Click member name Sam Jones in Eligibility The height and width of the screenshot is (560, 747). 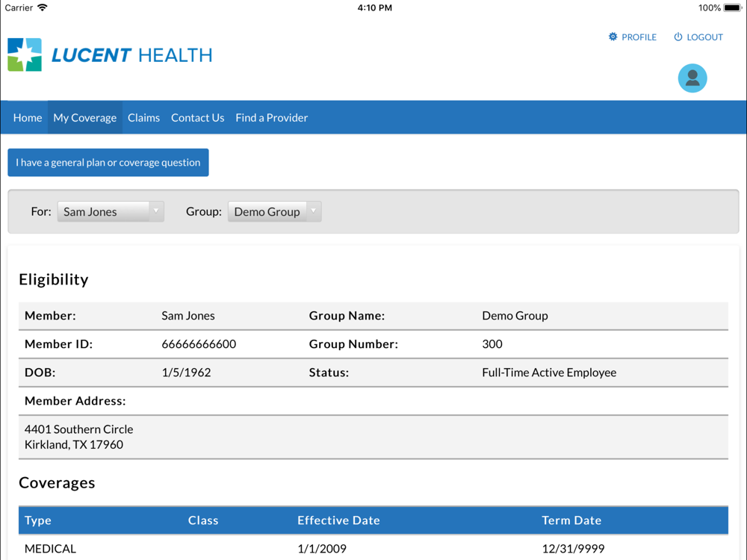click(x=188, y=316)
